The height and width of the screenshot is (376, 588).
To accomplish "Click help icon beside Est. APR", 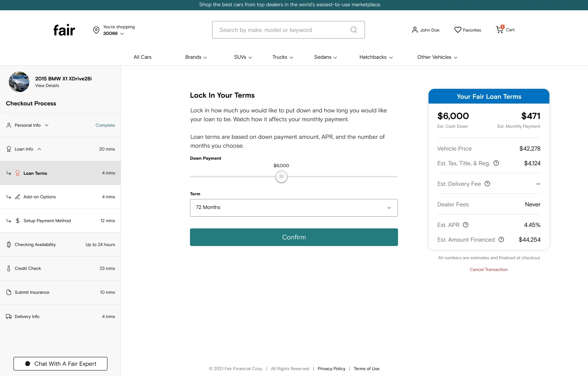I will (466, 225).
